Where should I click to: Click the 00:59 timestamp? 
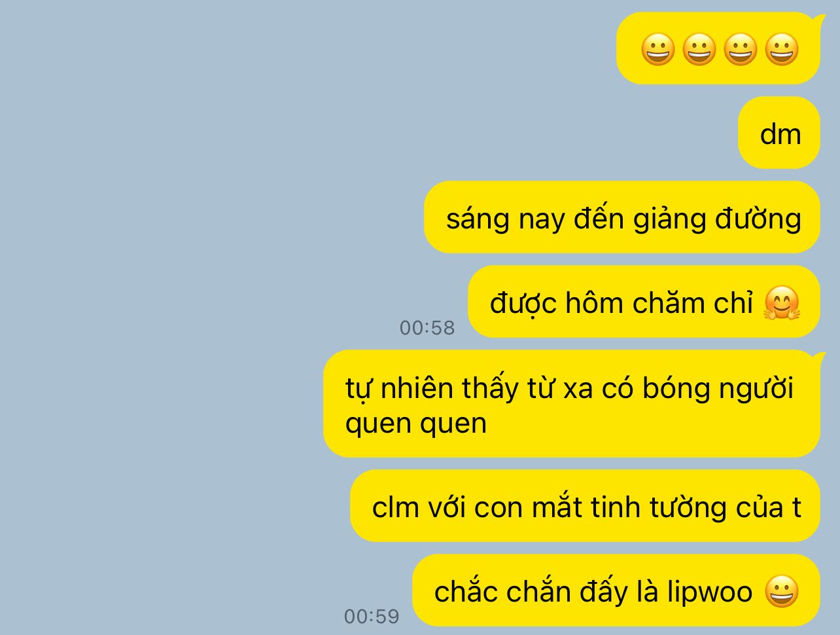click(x=372, y=616)
